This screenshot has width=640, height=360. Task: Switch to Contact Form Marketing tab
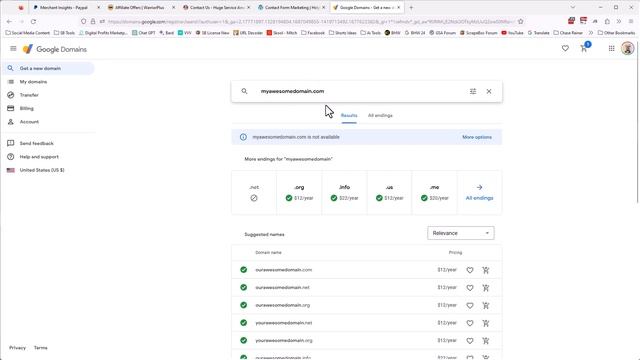click(291, 7)
